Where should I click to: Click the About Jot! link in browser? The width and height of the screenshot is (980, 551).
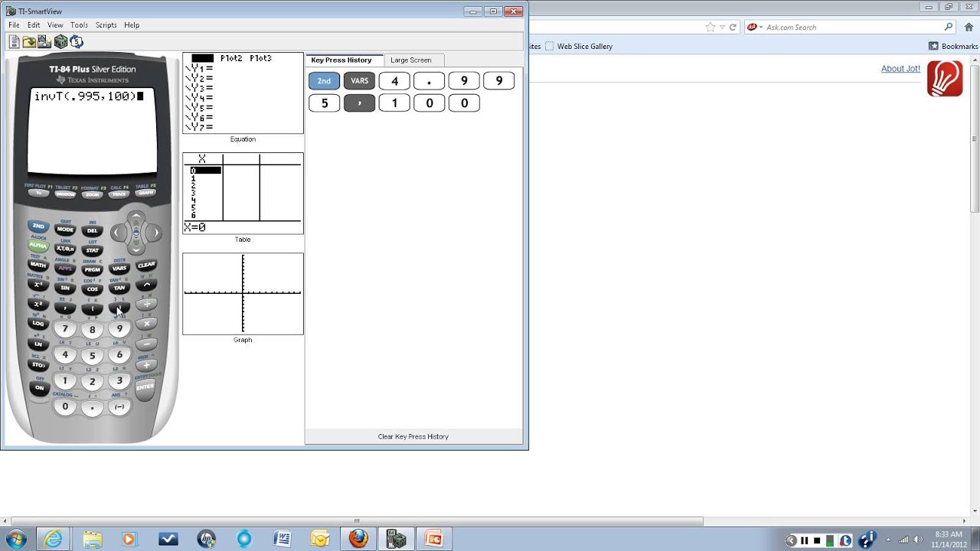900,69
